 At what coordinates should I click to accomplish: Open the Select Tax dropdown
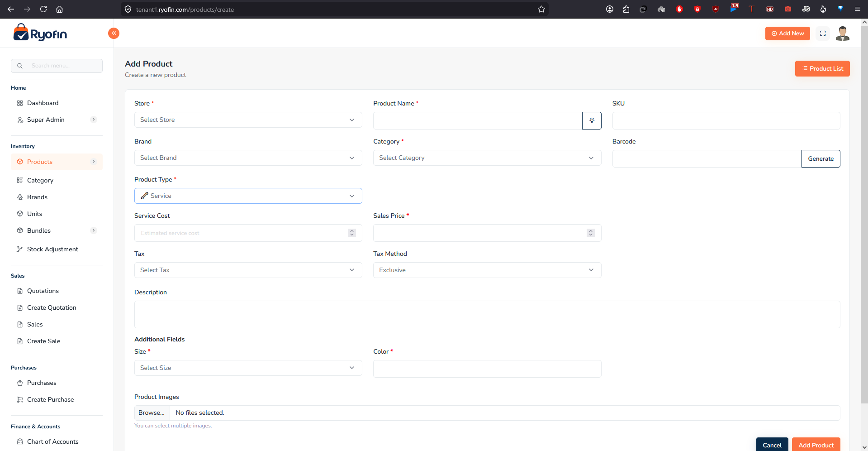click(x=248, y=270)
